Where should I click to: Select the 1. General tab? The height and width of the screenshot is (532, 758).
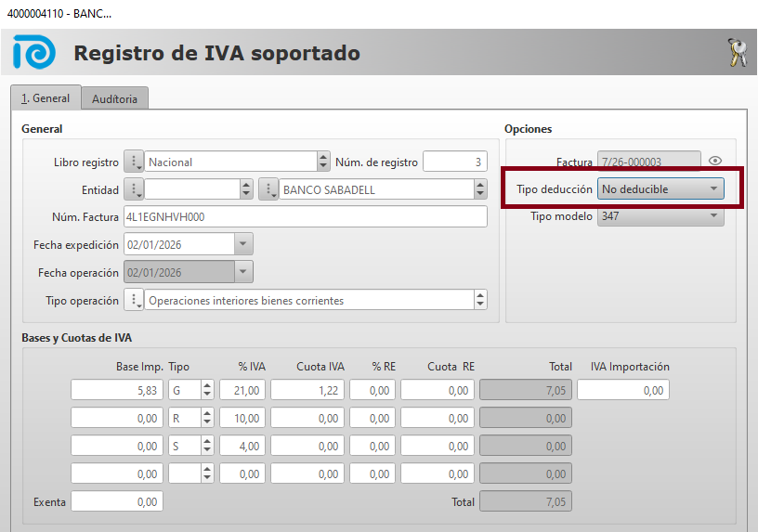46,98
